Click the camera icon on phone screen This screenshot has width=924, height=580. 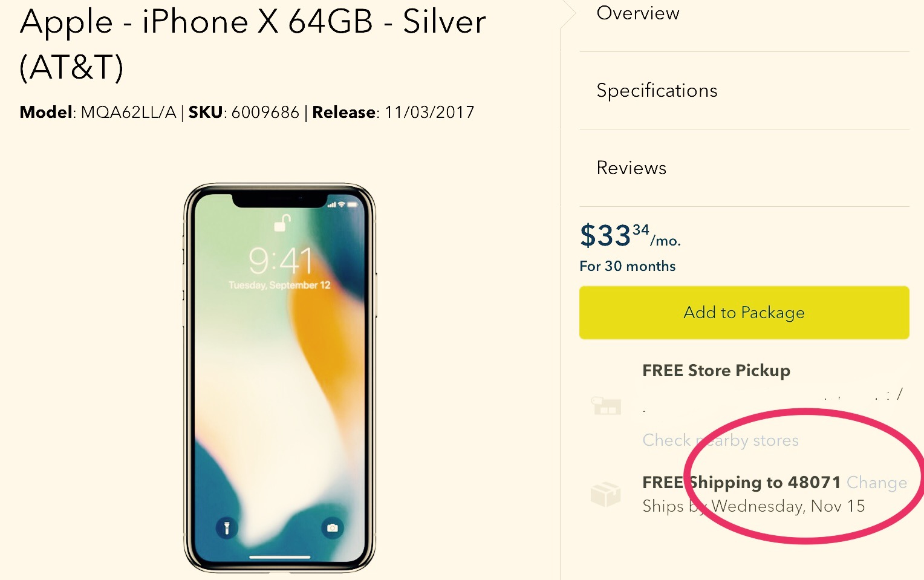tap(332, 528)
